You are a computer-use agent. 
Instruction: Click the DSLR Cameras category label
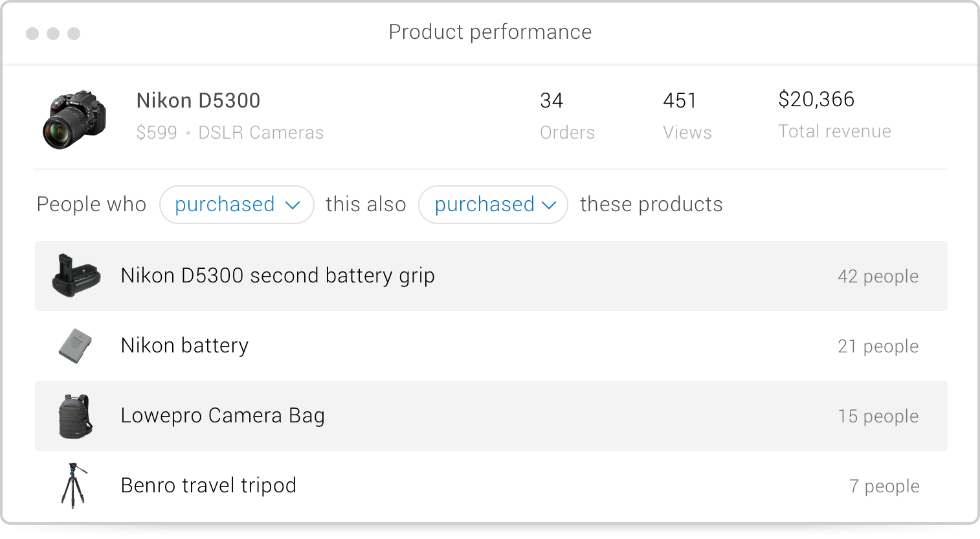tap(261, 132)
